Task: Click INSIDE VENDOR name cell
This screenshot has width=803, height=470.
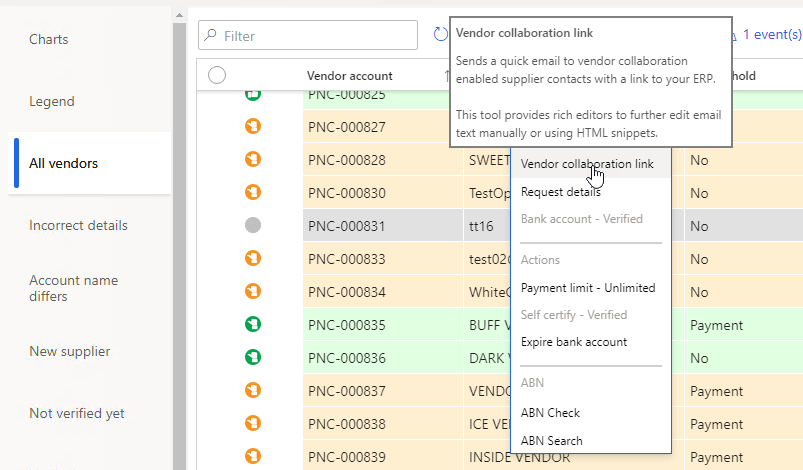Action: [519, 457]
